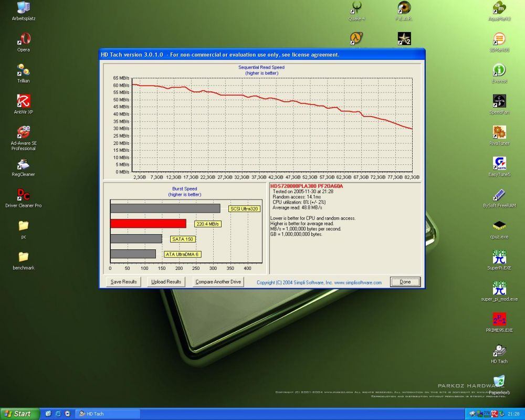Viewport: 525px width, 420px height.
Task: Click the red burst speed bar
Action: 149,224
